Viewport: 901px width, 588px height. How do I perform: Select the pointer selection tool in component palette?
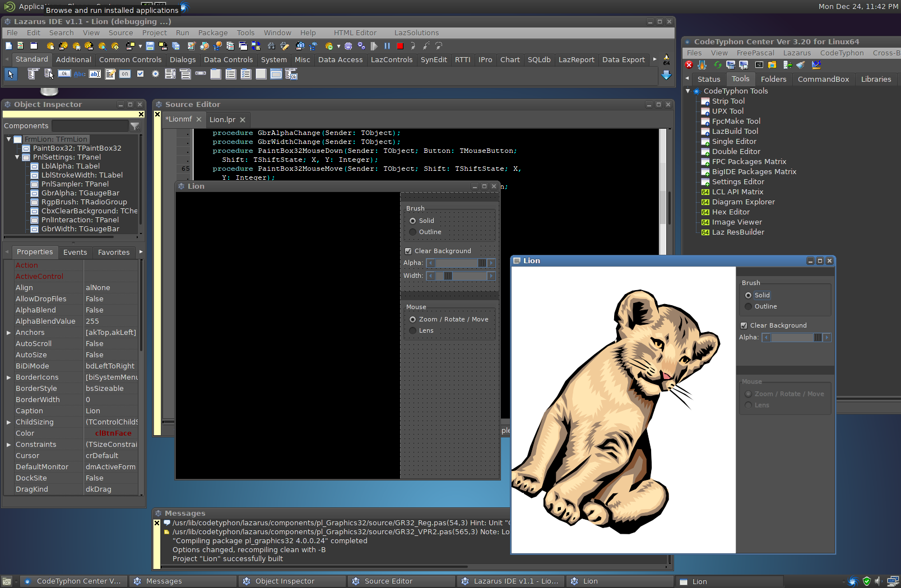pos(11,74)
